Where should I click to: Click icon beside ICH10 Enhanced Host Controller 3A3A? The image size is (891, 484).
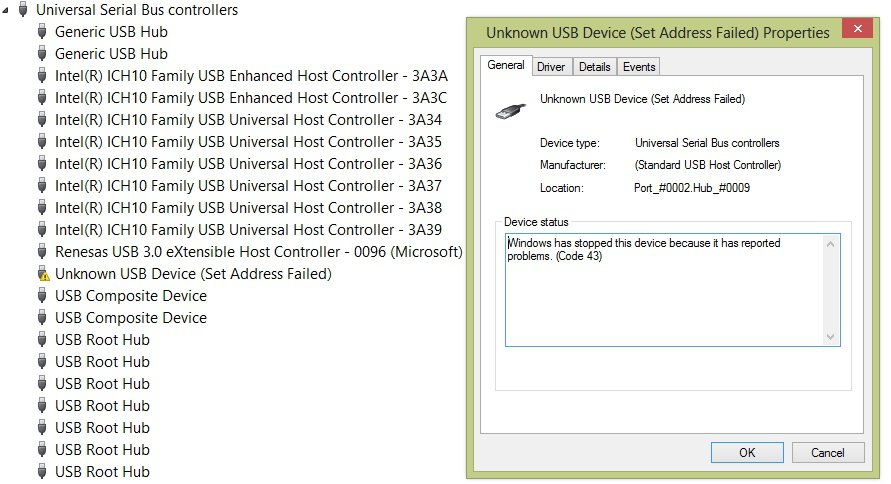click(x=41, y=76)
